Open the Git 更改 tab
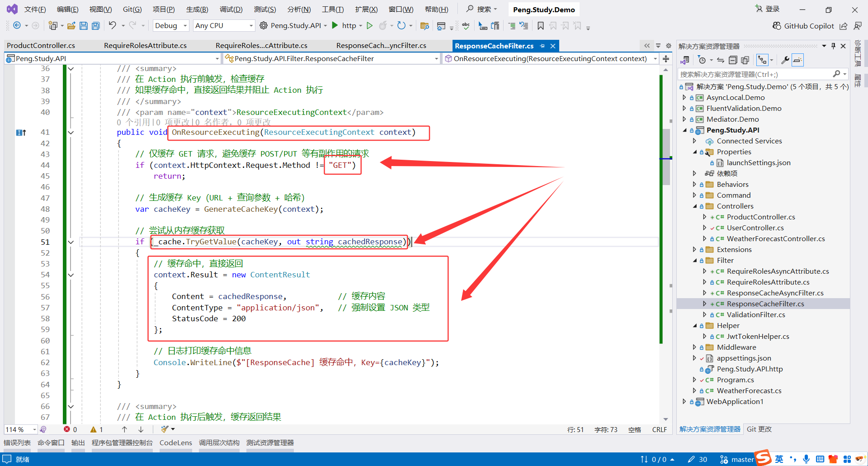 pos(759,429)
